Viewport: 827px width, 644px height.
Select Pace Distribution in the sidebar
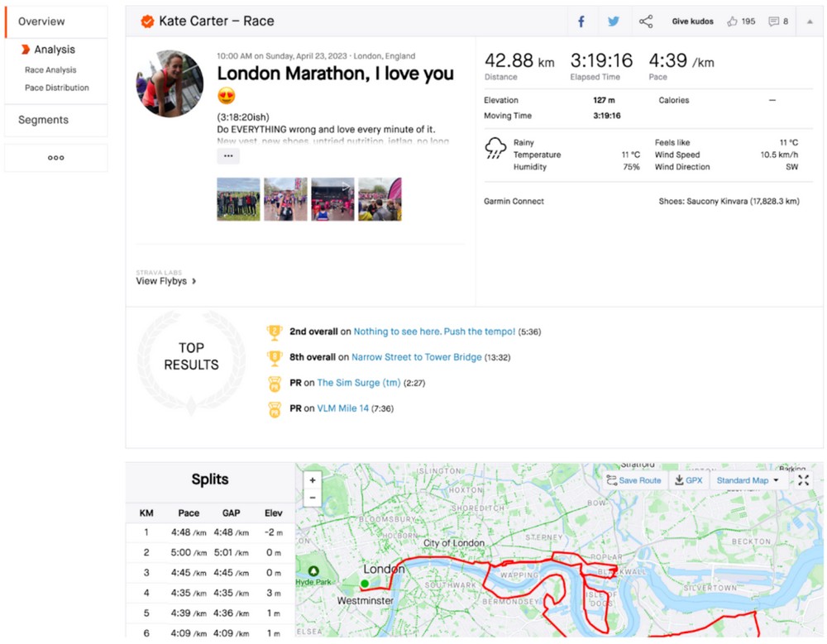[57, 88]
